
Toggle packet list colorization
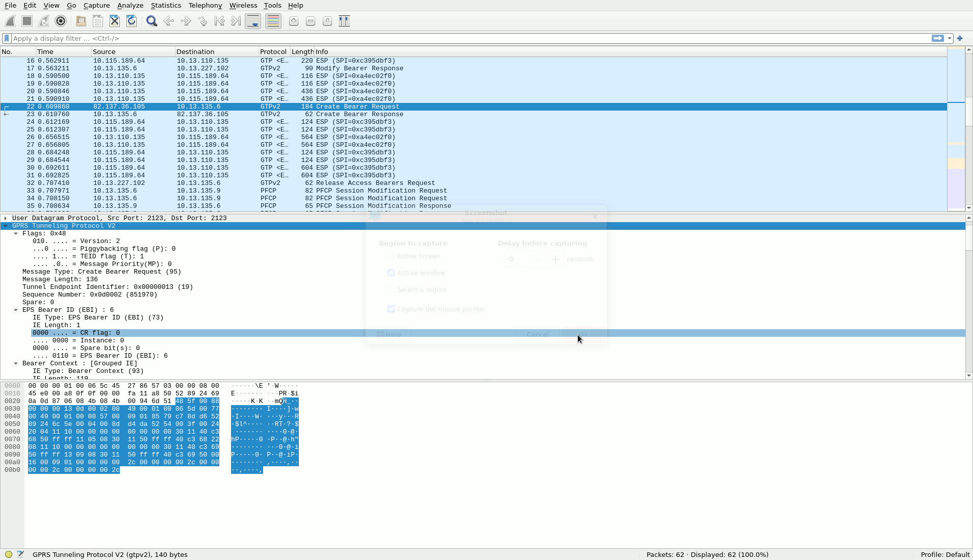click(273, 21)
